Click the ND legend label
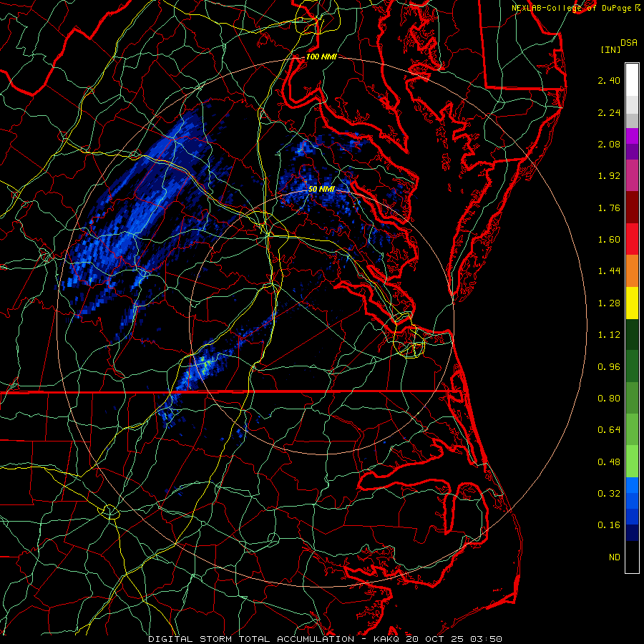The image size is (644, 644). (x=615, y=557)
